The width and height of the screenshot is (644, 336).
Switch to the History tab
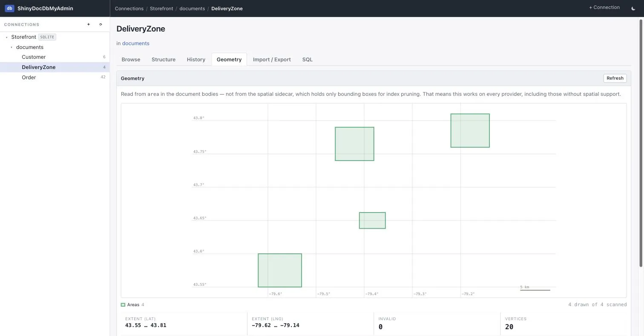[x=196, y=59]
